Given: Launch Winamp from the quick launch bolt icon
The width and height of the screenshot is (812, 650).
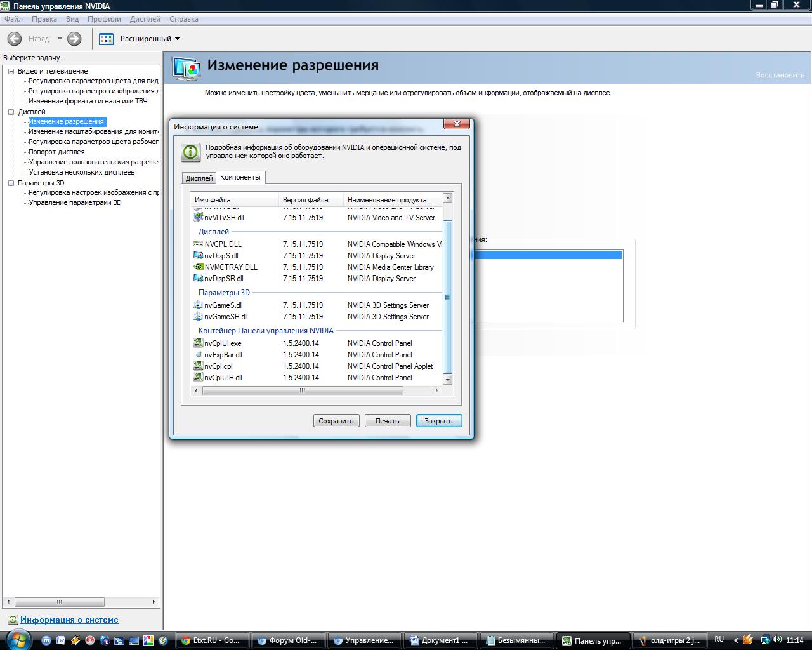Looking at the screenshot, I should [x=75, y=640].
